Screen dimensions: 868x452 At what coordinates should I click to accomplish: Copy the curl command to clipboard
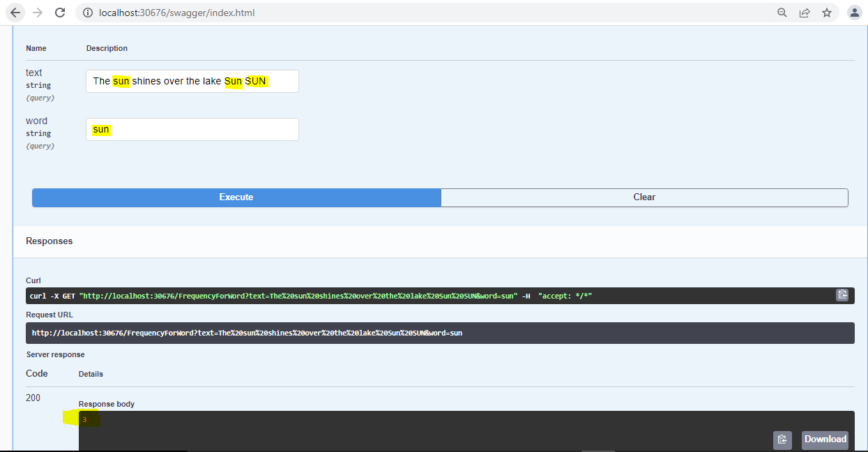click(842, 295)
